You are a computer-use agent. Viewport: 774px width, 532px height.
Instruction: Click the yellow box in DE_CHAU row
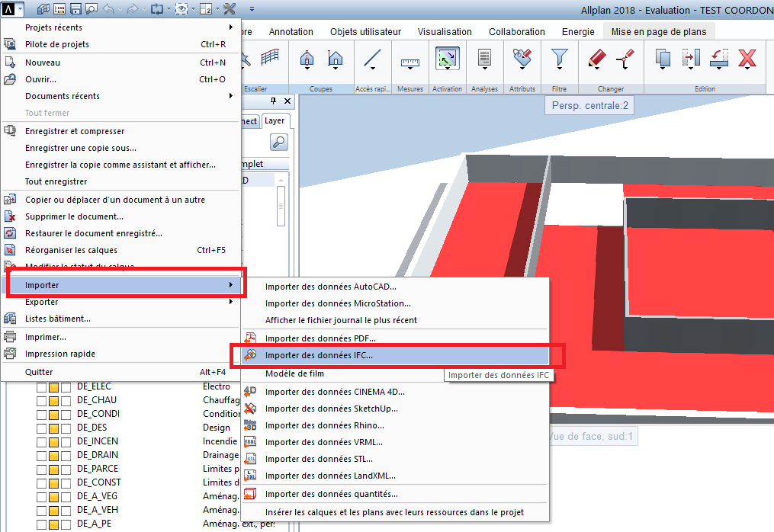tap(53, 401)
